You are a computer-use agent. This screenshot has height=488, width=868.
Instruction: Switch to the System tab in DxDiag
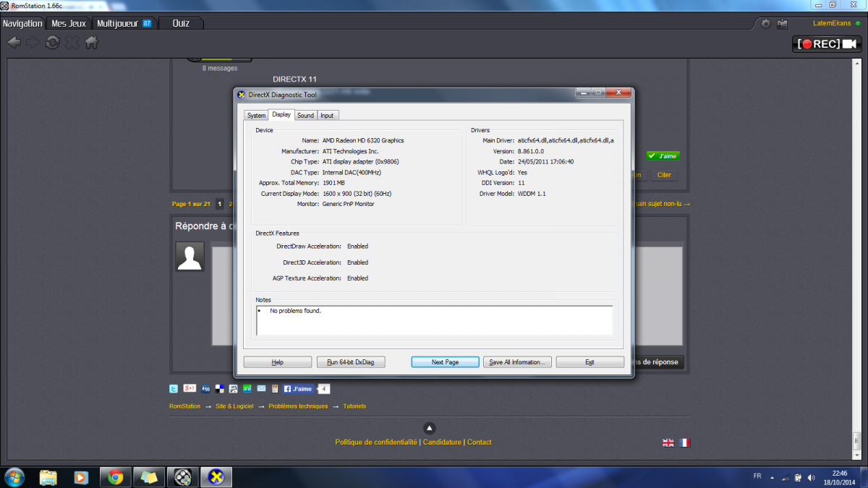(x=256, y=116)
